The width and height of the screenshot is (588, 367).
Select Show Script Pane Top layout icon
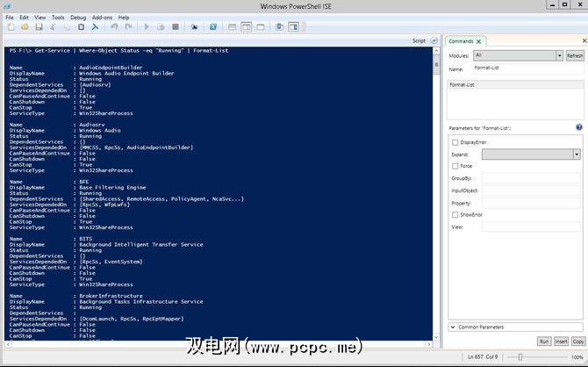pos(232,27)
